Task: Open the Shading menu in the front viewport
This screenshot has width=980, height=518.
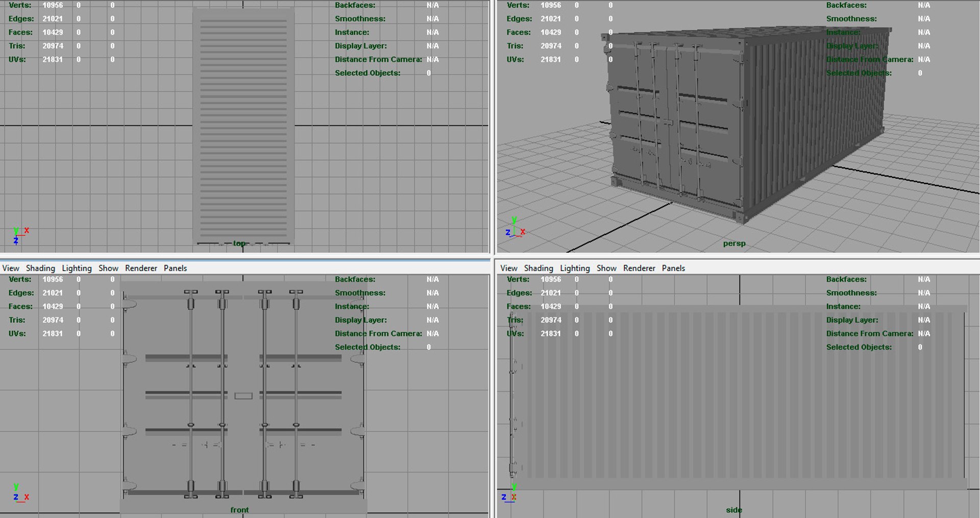Action: tap(40, 268)
